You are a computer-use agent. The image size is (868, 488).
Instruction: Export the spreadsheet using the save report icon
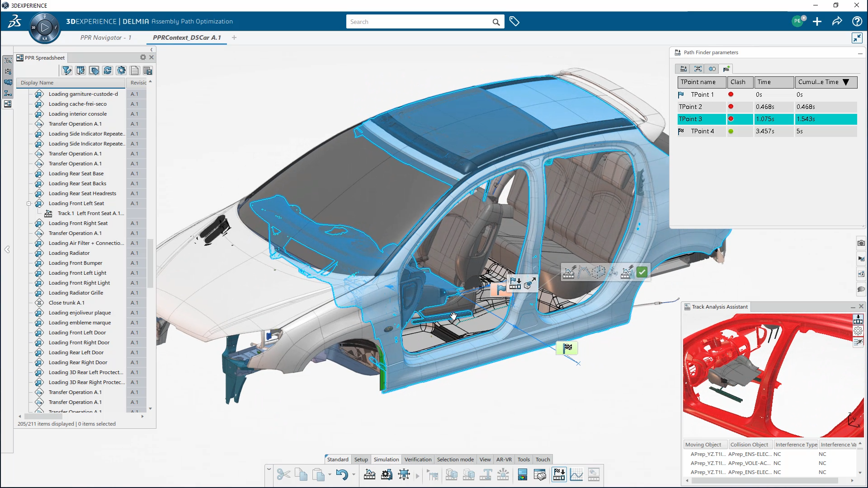click(148, 70)
